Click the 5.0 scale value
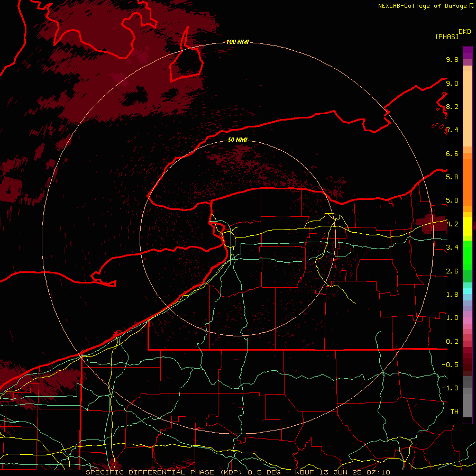 coord(452,200)
